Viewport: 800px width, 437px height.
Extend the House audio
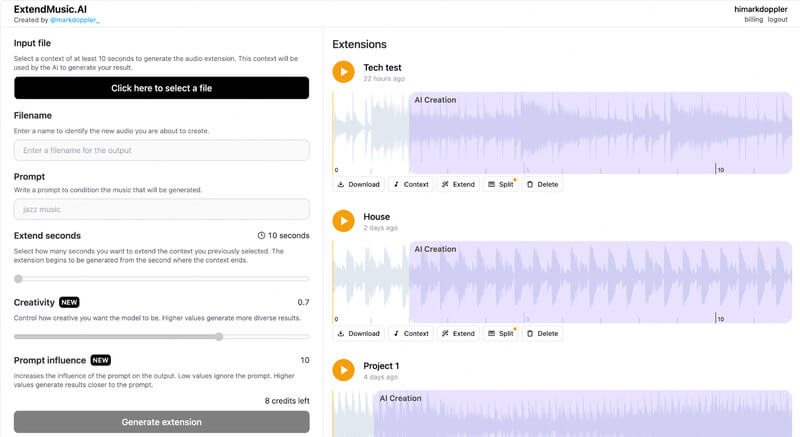pyautogui.click(x=458, y=333)
